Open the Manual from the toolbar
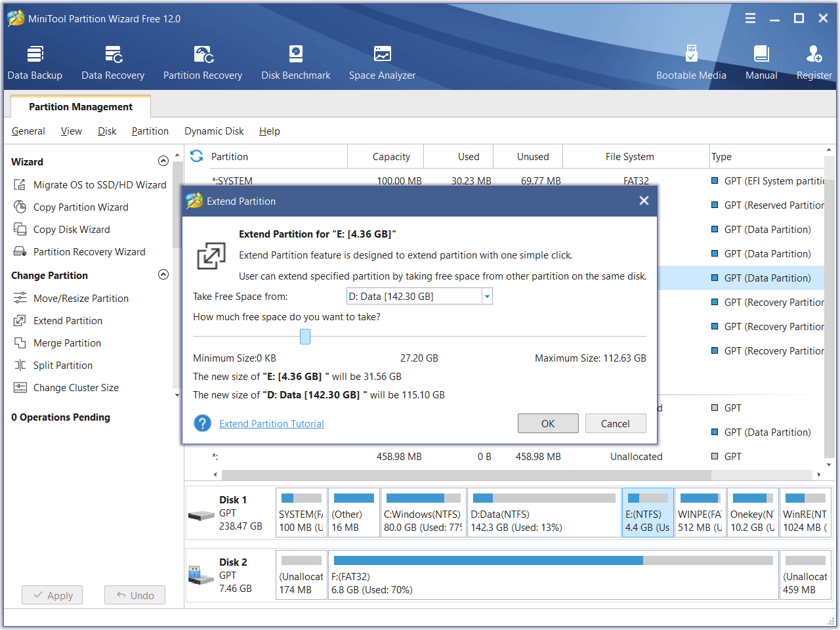 pyautogui.click(x=761, y=62)
